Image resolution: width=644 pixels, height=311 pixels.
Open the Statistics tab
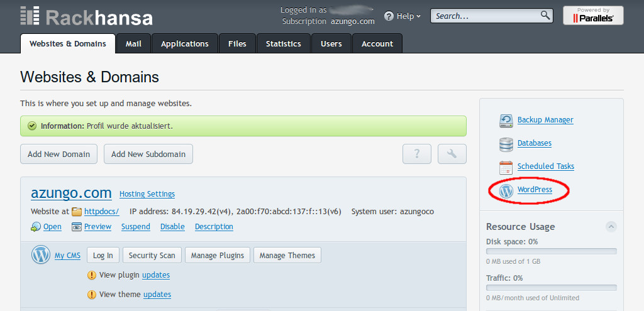tap(284, 43)
